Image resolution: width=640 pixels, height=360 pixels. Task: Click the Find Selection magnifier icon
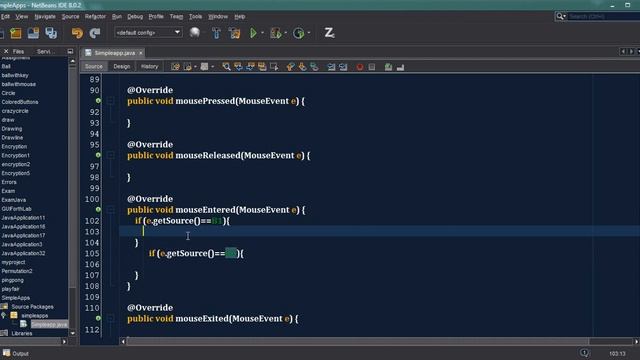(226, 67)
